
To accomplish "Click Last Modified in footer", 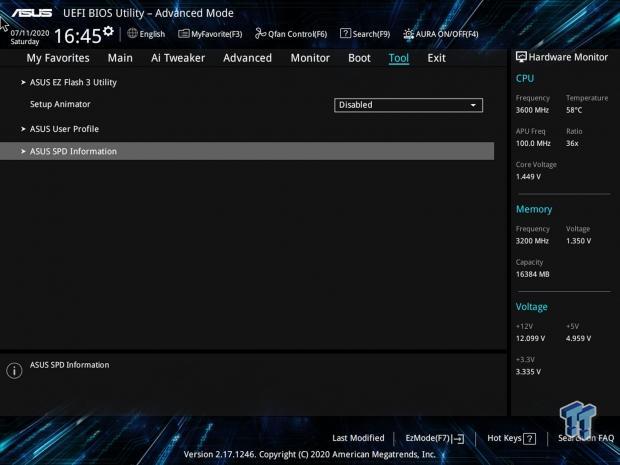I will (358, 438).
